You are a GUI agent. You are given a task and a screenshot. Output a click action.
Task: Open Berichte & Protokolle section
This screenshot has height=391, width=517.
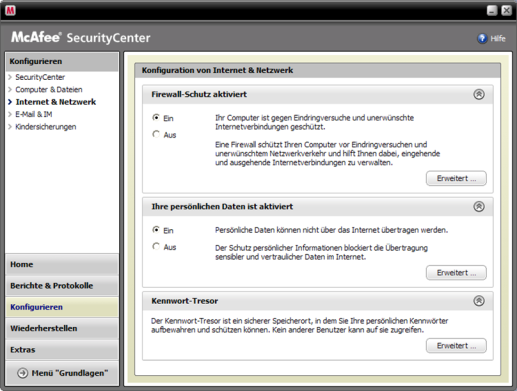(62, 286)
